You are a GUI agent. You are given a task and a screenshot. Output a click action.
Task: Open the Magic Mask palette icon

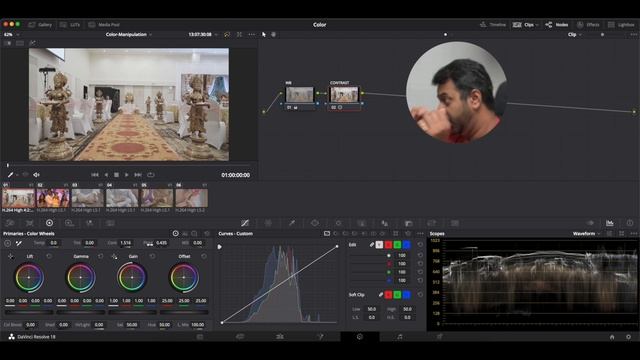pos(362,223)
